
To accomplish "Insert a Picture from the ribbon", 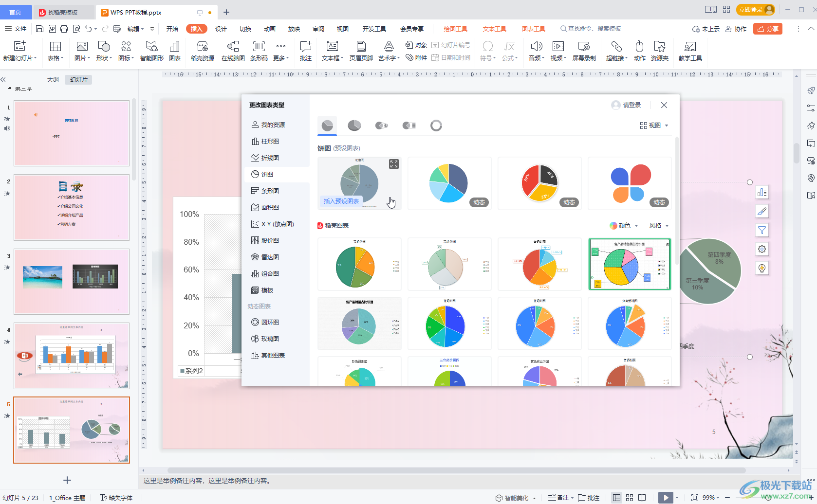I will pyautogui.click(x=82, y=51).
